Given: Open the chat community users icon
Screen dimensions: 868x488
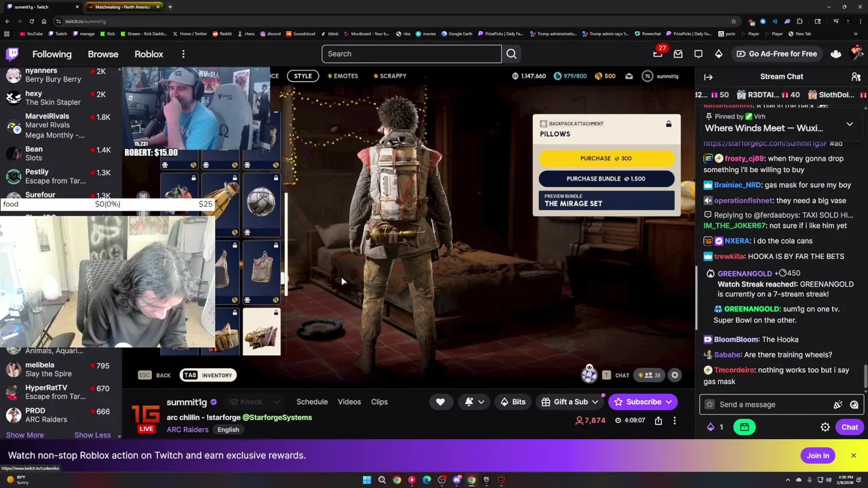Looking at the screenshot, I should (856, 77).
